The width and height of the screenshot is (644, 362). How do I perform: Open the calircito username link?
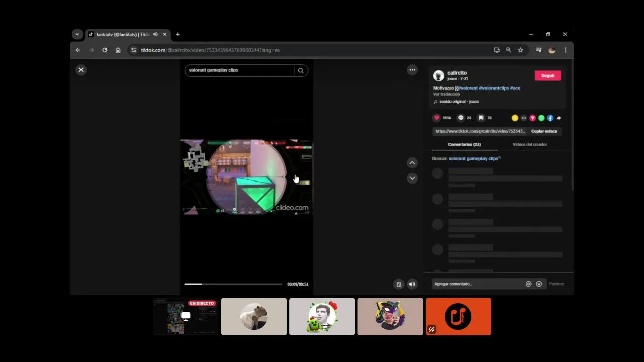(x=457, y=73)
